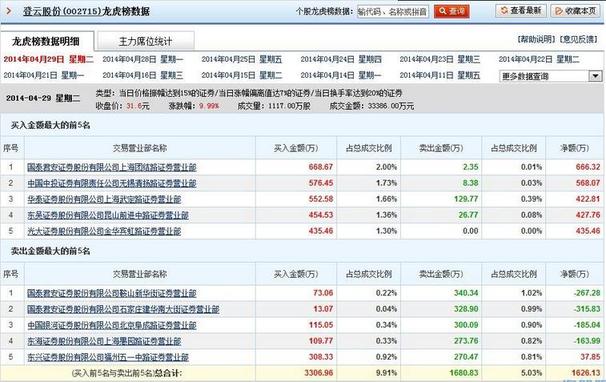The height and width of the screenshot is (382, 606).
Task: Select date 2014年04月28日 星期一
Action: coord(143,59)
